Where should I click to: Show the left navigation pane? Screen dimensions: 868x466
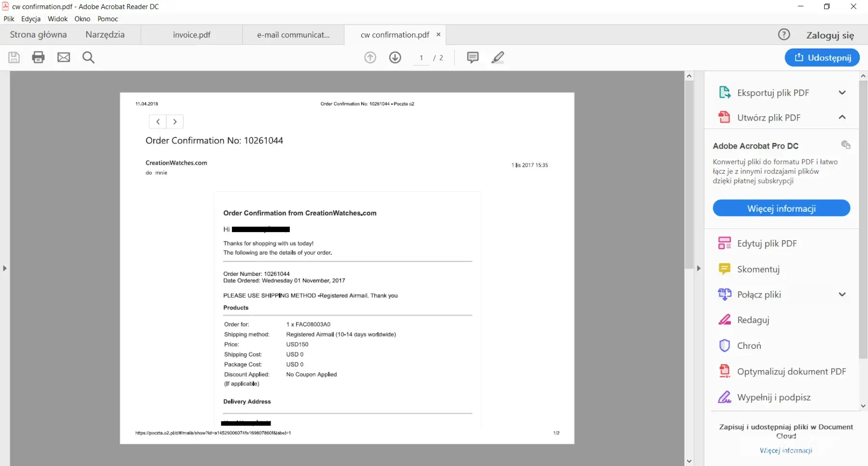4,268
